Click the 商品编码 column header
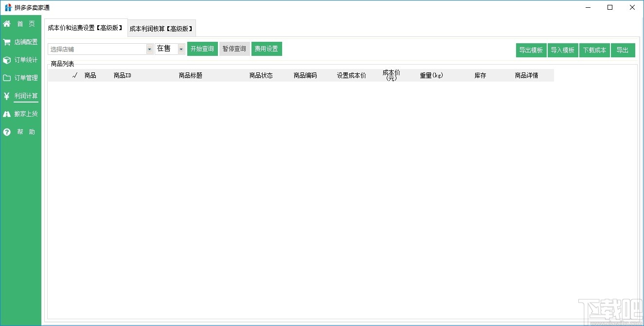Image resolution: width=644 pixels, height=326 pixels. pyautogui.click(x=305, y=75)
